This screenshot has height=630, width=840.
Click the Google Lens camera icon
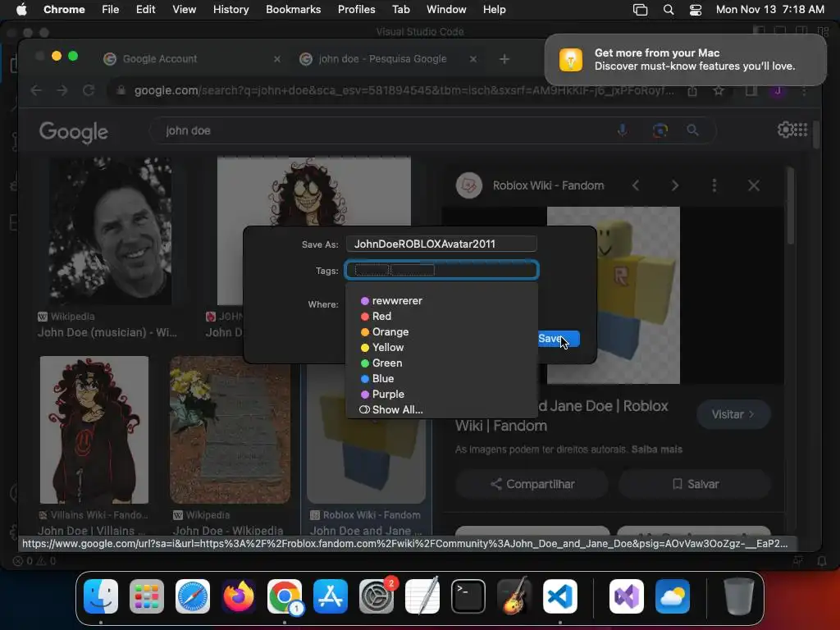click(x=660, y=130)
